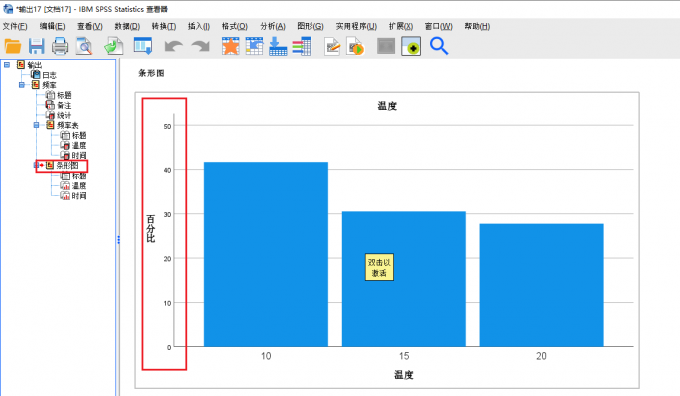Click the Undo arrow icon
This screenshot has height=396, width=680.
[173, 46]
